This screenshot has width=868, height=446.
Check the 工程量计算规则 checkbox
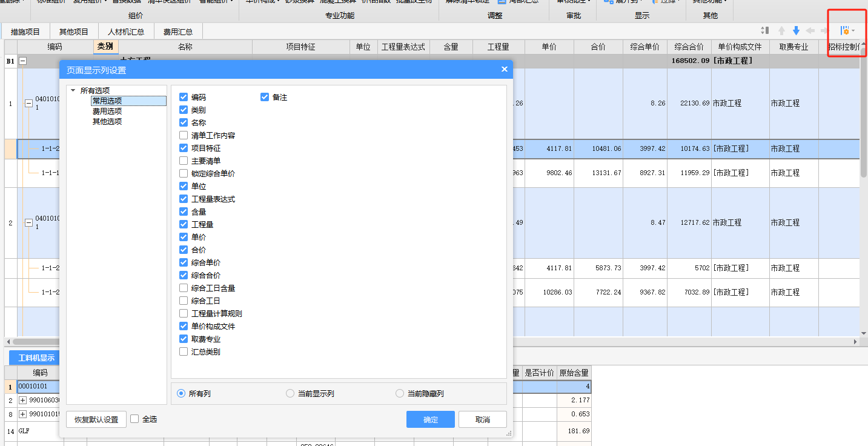point(184,313)
